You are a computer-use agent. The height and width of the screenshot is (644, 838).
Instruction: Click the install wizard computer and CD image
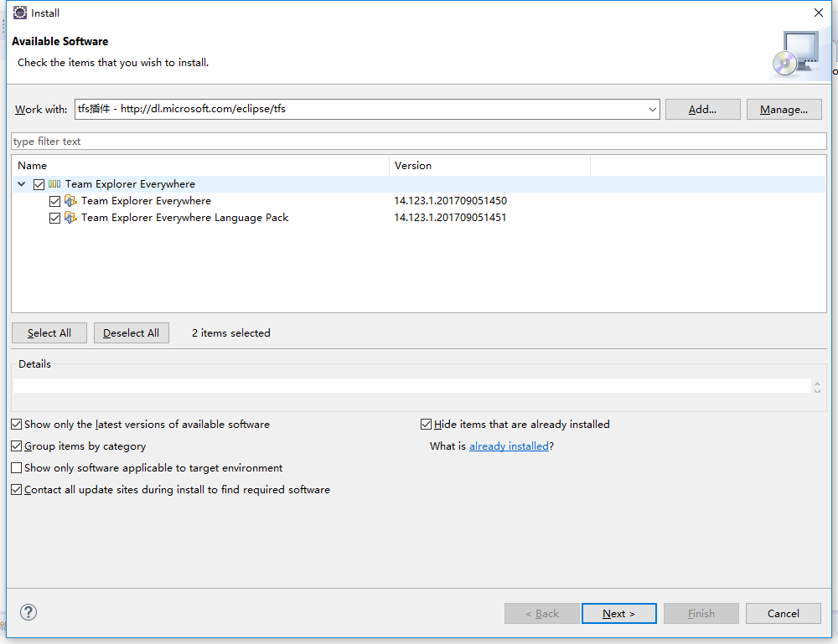pyautogui.click(x=797, y=54)
